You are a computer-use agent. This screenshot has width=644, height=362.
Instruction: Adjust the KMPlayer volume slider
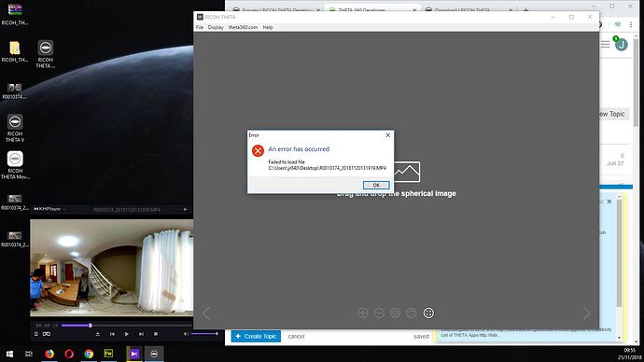click(204, 334)
